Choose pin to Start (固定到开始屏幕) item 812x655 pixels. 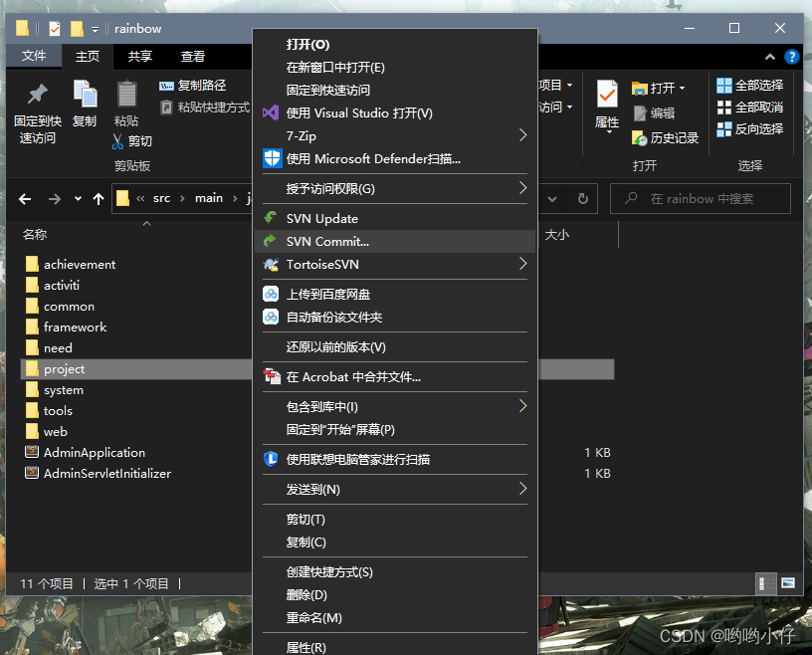(396, 430)
